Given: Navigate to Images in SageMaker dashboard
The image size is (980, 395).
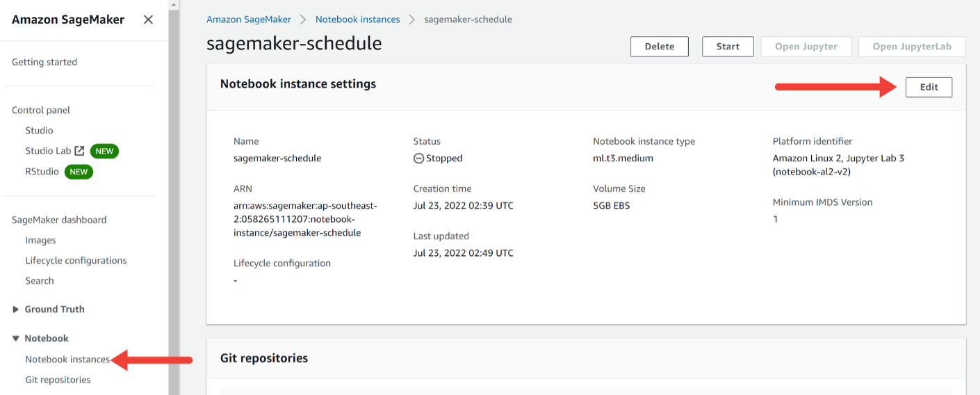Looking at the screenshot, I should (40, 240).
